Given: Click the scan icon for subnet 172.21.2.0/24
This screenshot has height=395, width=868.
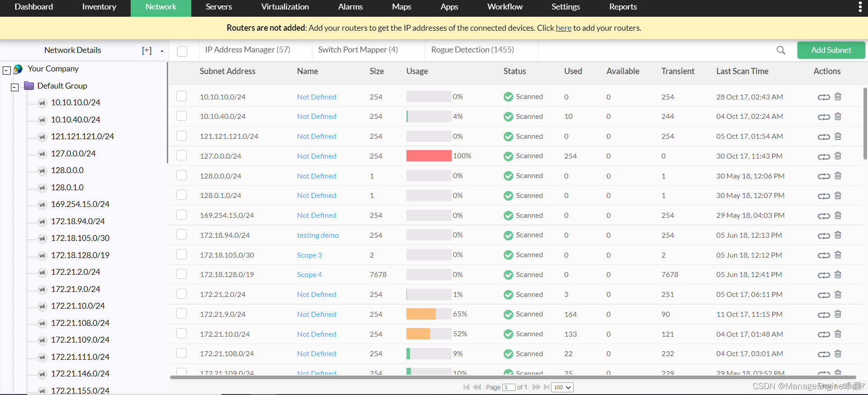Looking at the screenshot, I should point(824,295).
